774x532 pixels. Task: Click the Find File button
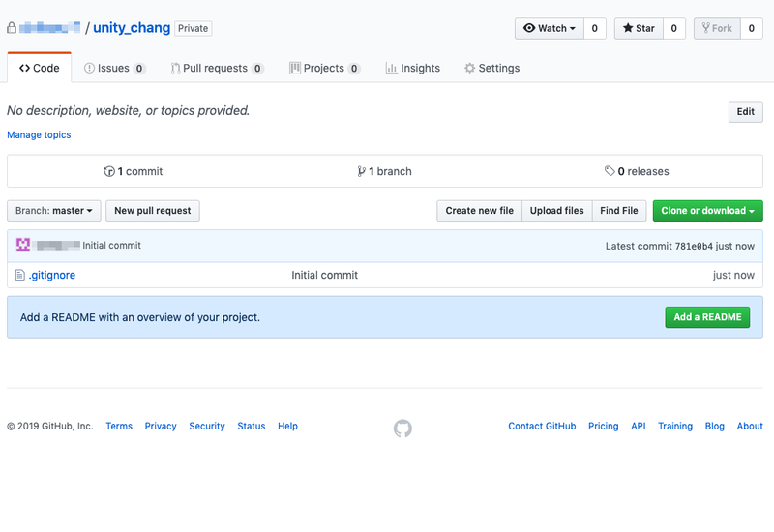tap(619, 211)
